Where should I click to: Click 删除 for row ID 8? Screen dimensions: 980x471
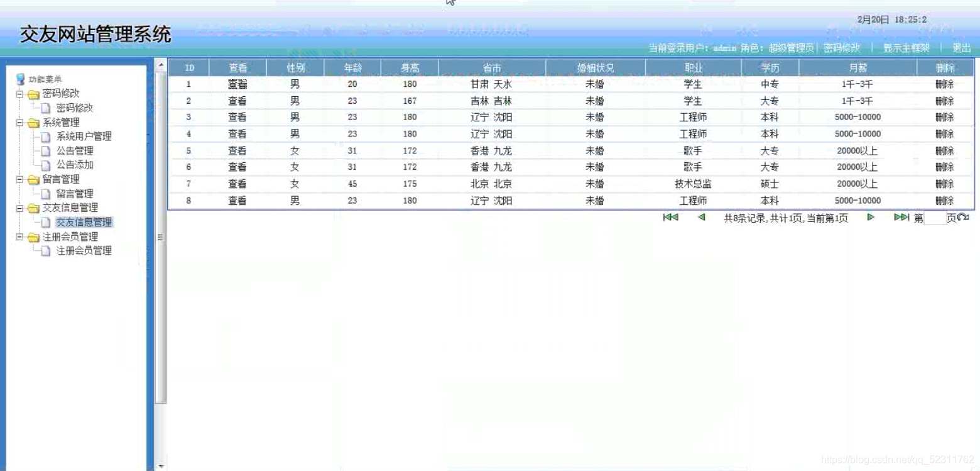944,201
